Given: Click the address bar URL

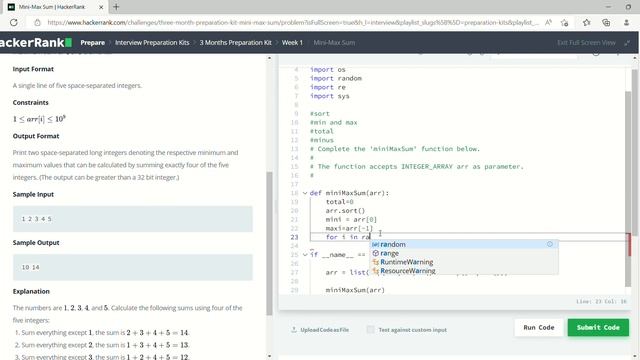Looking at the screenshot, I should click(292, 22).
